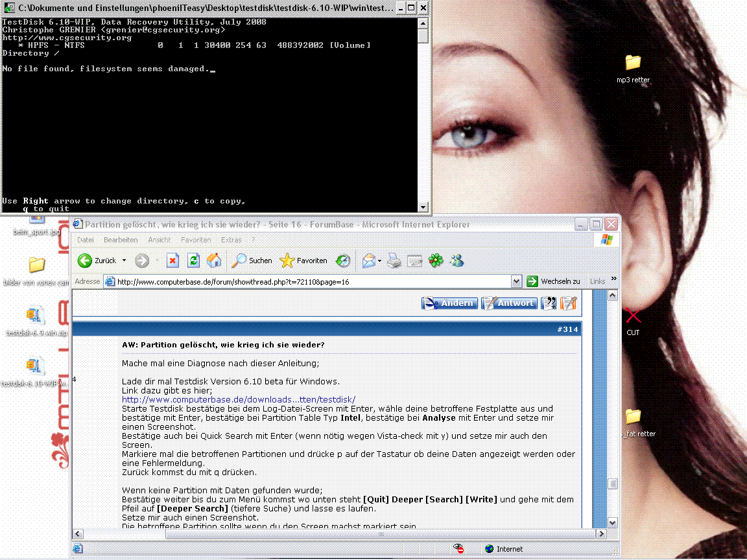Select the testdisk-6.9.win.zip desktop file
This screenshot has height=560, width=747.
36,321
